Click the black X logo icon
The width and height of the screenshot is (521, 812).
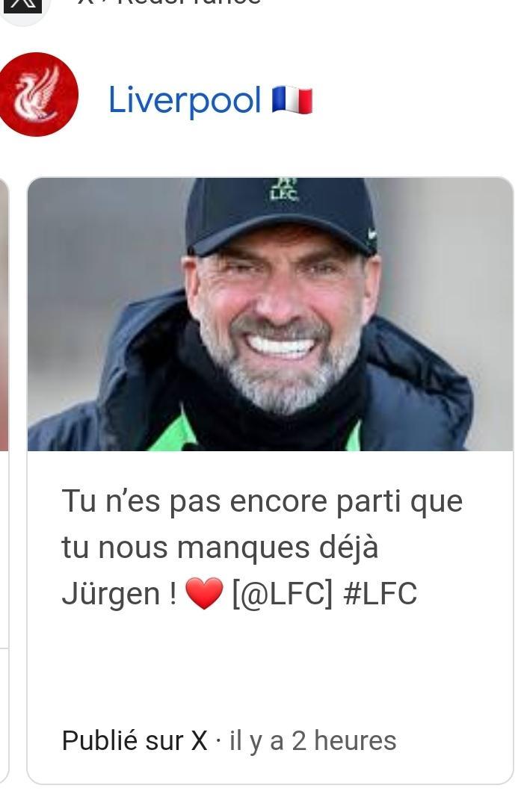tap(23, 5)
